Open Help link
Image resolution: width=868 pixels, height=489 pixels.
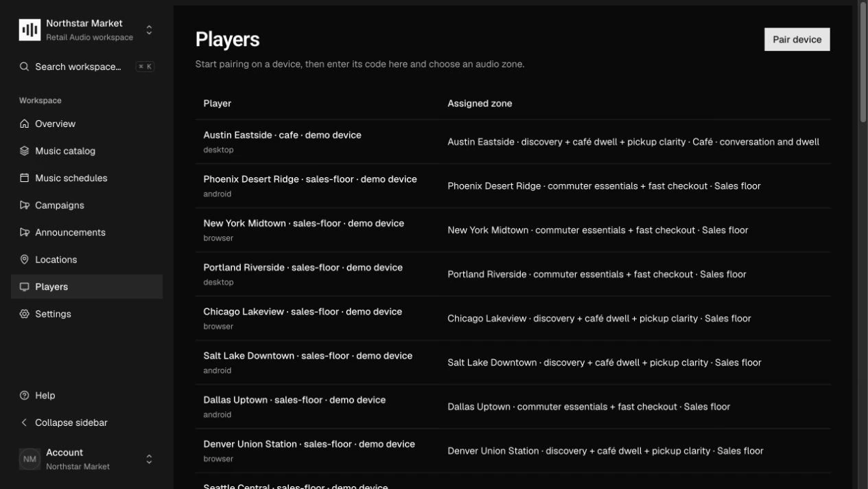86,396
